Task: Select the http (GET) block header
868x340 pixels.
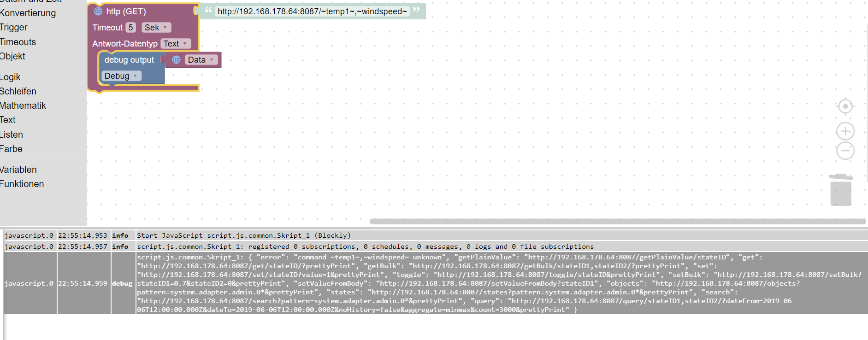Action: (126, 12)
